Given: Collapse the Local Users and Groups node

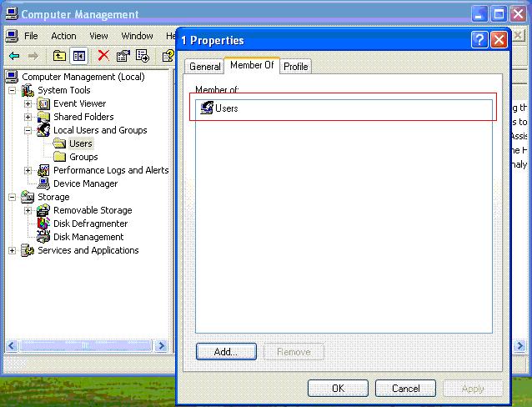Looking at the screenshot, I should [x=28, y=130].
